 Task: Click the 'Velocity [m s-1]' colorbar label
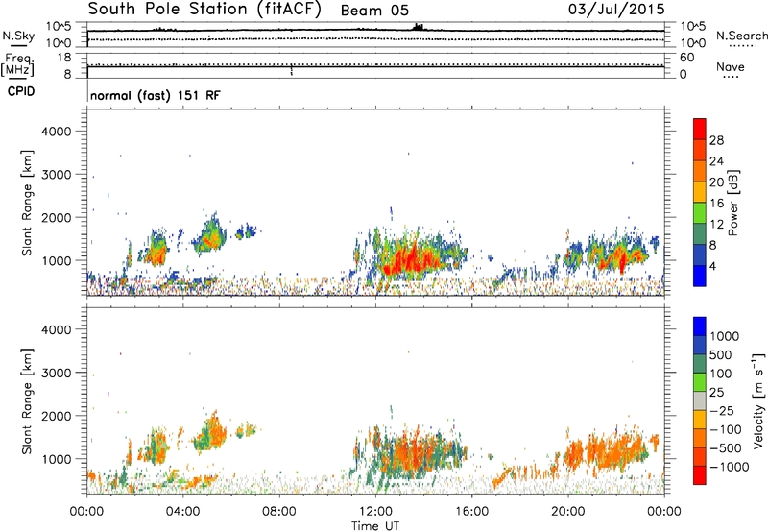(758, 400)
